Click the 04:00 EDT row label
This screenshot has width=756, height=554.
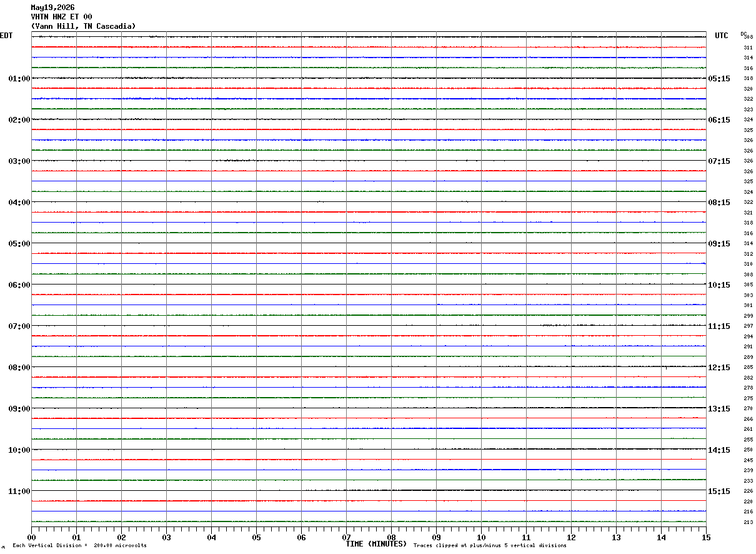[x=19, y=203]
